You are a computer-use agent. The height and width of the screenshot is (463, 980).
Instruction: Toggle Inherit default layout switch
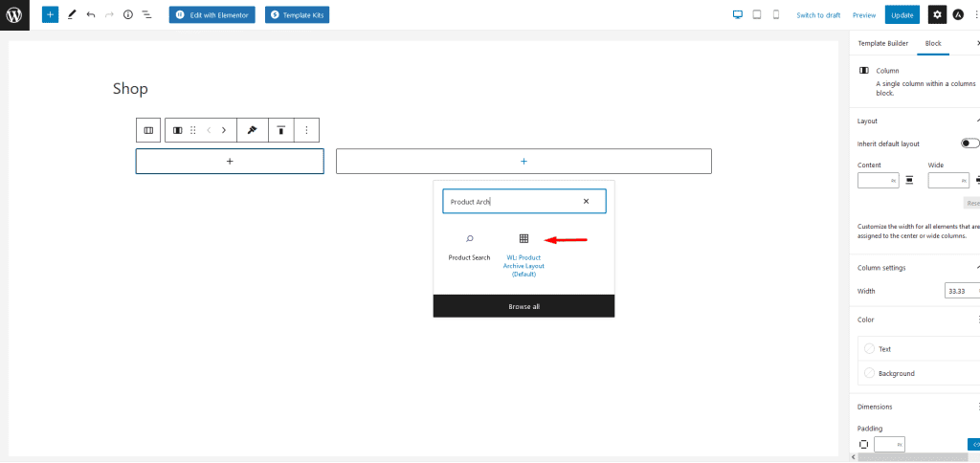[969, 143]
